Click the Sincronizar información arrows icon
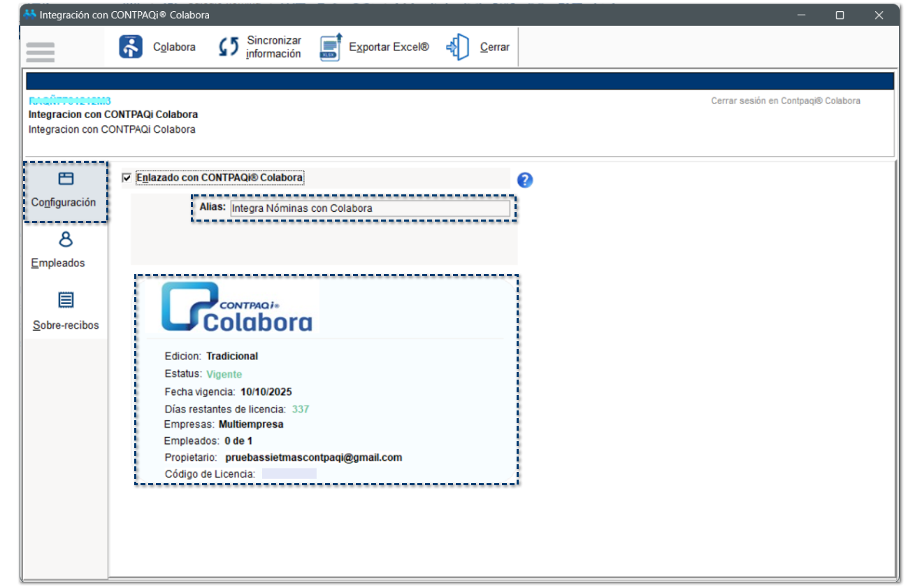The width and height of the screenshot is (906, 588). 229,47
